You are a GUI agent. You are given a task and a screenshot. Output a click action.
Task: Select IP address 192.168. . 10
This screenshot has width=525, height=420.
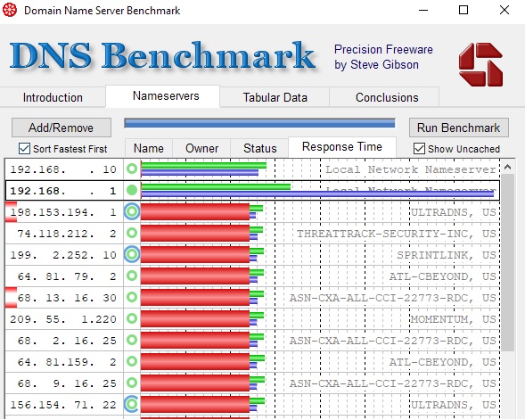point(63,169)
